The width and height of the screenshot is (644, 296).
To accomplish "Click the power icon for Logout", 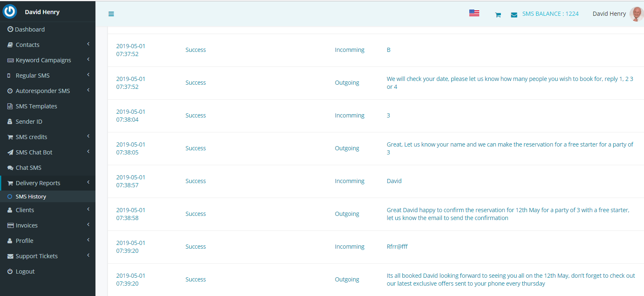I will click(10, 272).
